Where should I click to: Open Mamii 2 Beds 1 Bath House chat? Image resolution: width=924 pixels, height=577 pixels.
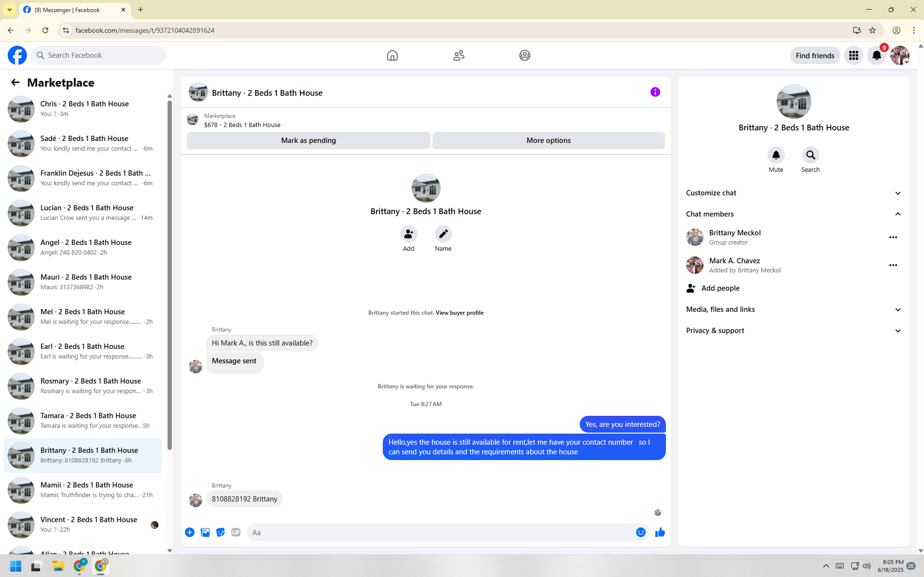(x=83, y=490)
